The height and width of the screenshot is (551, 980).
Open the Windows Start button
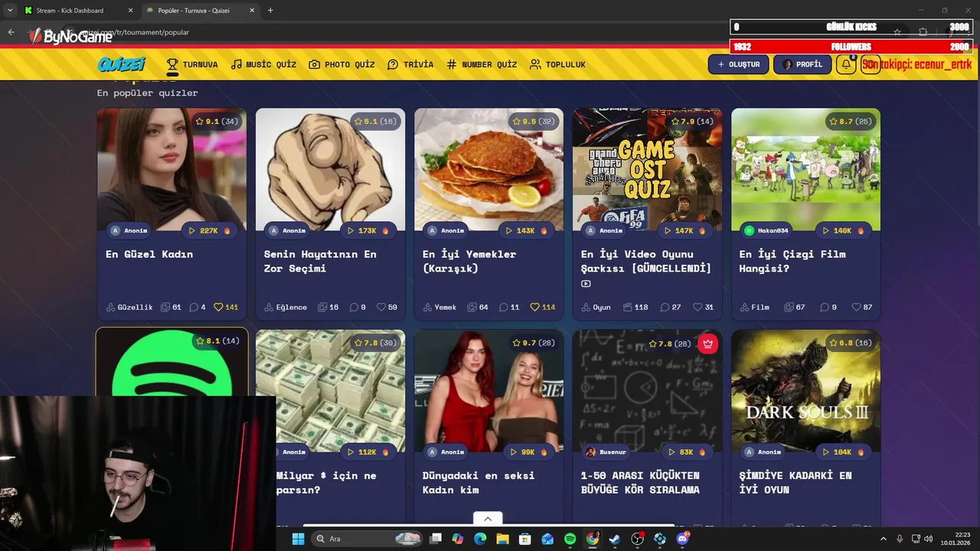[x=299, y=539]
